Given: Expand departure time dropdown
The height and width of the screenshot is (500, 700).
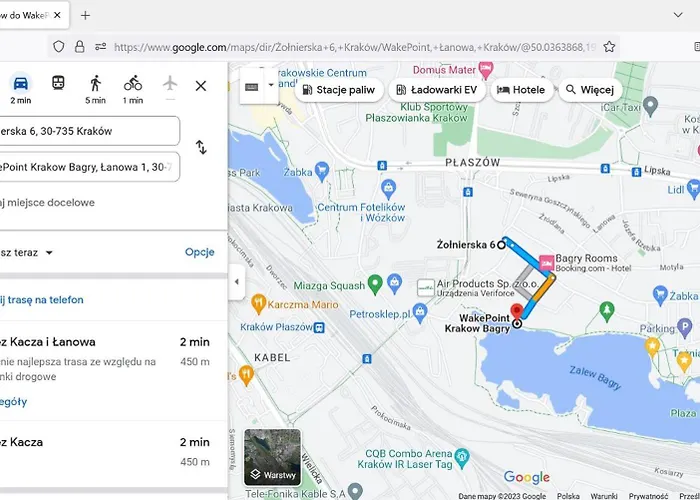Looking at the screenshot, I should pyautogui.click(x=48, y=253).
